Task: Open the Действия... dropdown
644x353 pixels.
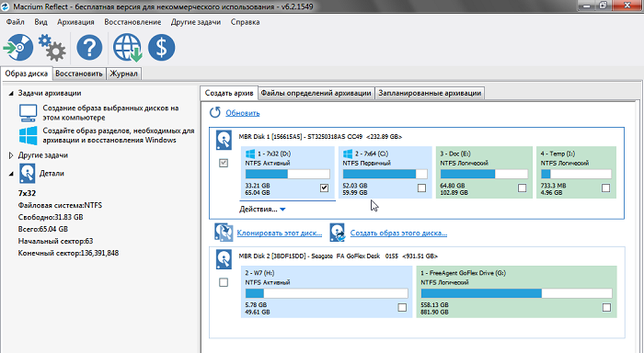Action: 262,210
